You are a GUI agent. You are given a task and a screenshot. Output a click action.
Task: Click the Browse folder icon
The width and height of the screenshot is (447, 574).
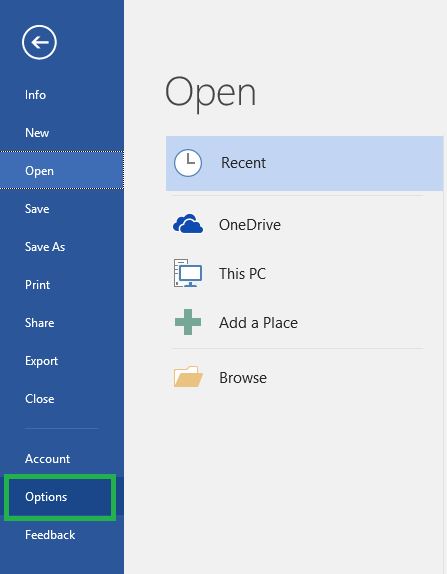point(188,376)
